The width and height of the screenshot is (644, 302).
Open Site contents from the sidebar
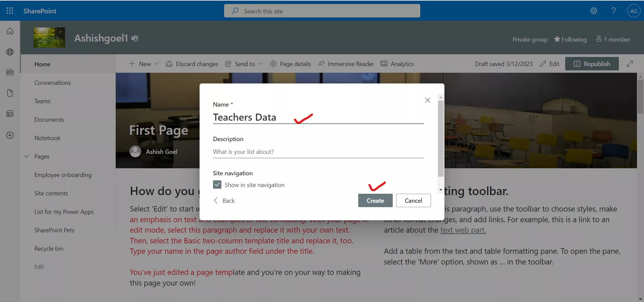pyautogui.click(x=51, y=193)
